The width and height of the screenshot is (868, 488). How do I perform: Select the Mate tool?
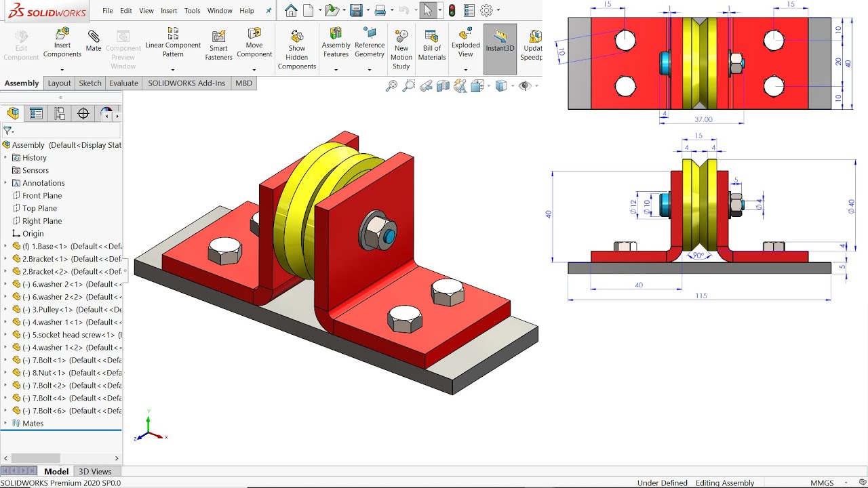(x=94, y=41)
